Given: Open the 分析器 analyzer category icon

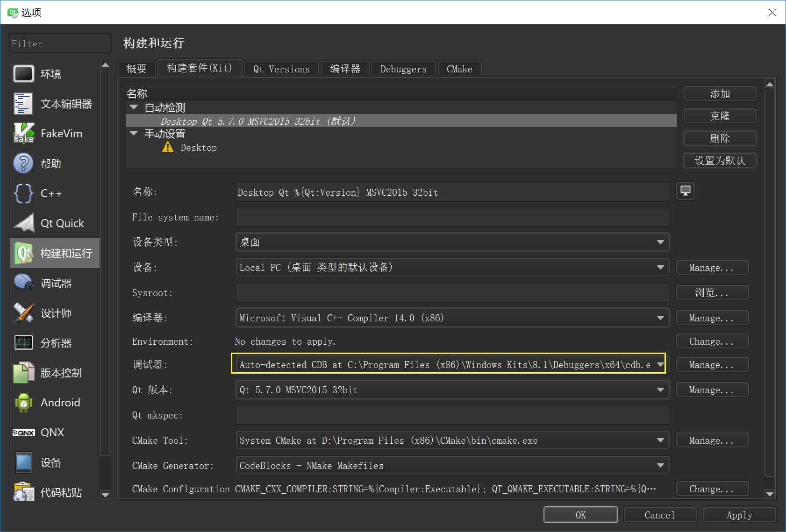Looking at the screenshot, I should [23, 343].
